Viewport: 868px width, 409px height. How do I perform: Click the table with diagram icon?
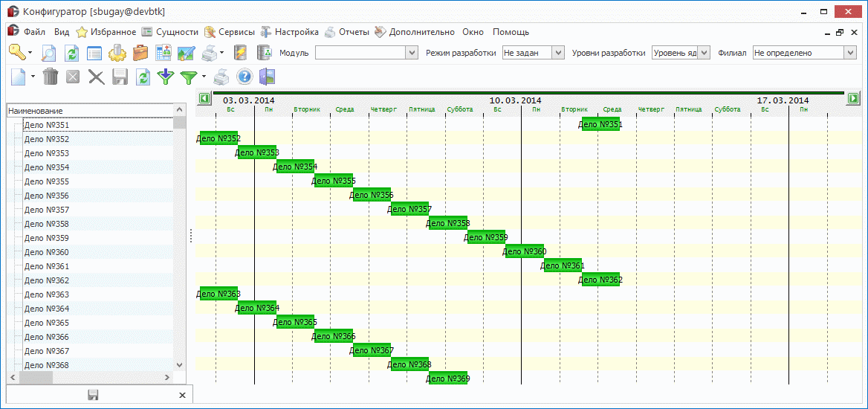tap(163, 53)
